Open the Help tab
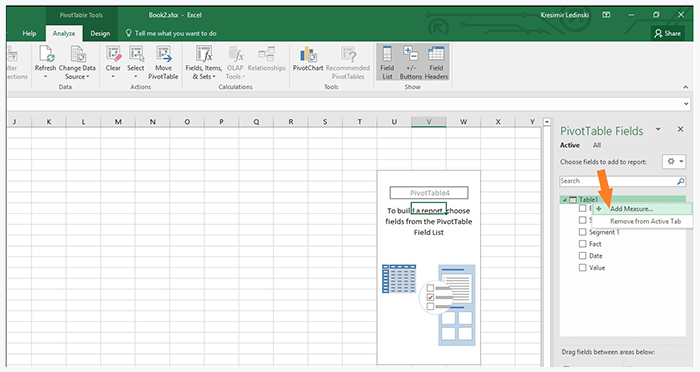Image resolution: width=700 pixels, height=372 pixels. click(29, 33)
